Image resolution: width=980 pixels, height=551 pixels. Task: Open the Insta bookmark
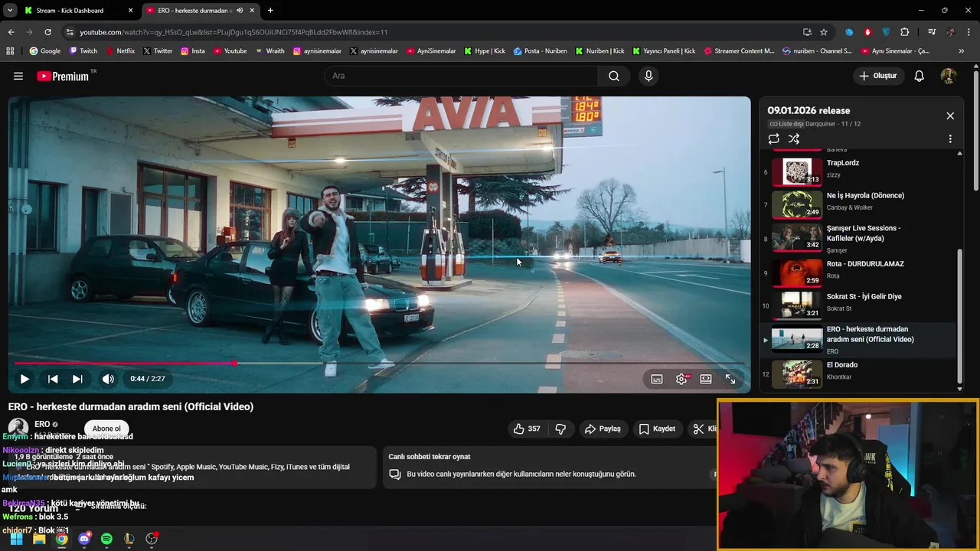point(192,51)
